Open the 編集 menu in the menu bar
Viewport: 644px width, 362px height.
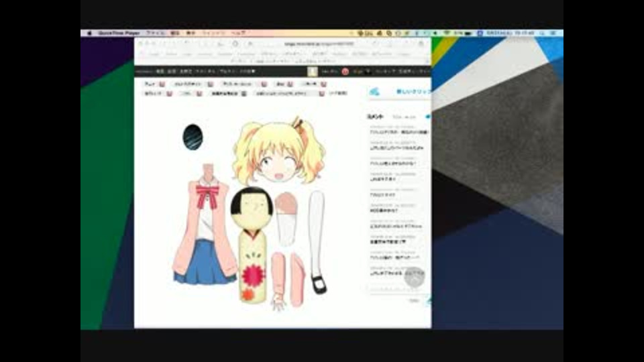pyautogui.click(x=175, y=33)
